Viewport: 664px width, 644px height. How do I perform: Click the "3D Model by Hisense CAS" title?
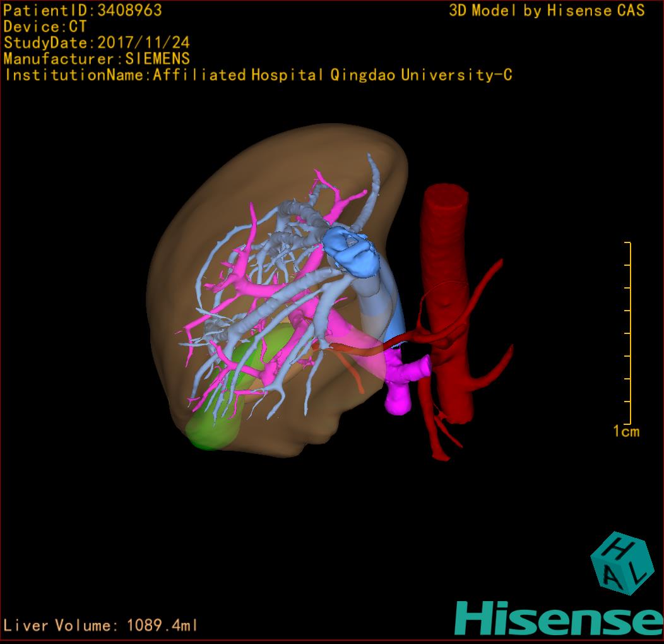pyautogui.click(x=547, y=10)
